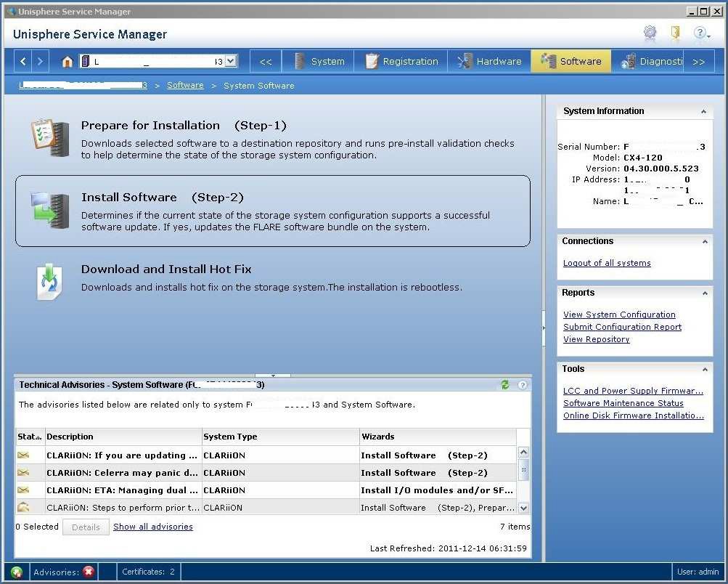Click envelope icon of ETA dual row
This screenshot has width=728, height=584.
click(23, 490)
